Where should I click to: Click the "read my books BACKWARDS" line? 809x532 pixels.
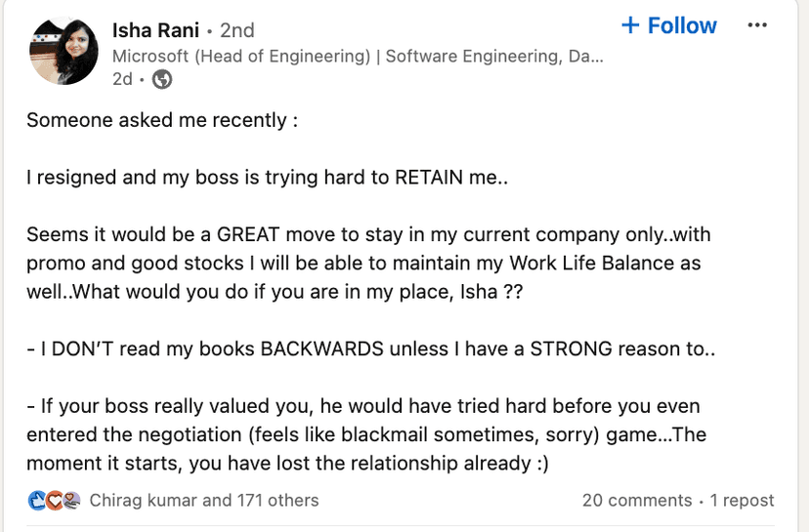[x=371, y=348]
